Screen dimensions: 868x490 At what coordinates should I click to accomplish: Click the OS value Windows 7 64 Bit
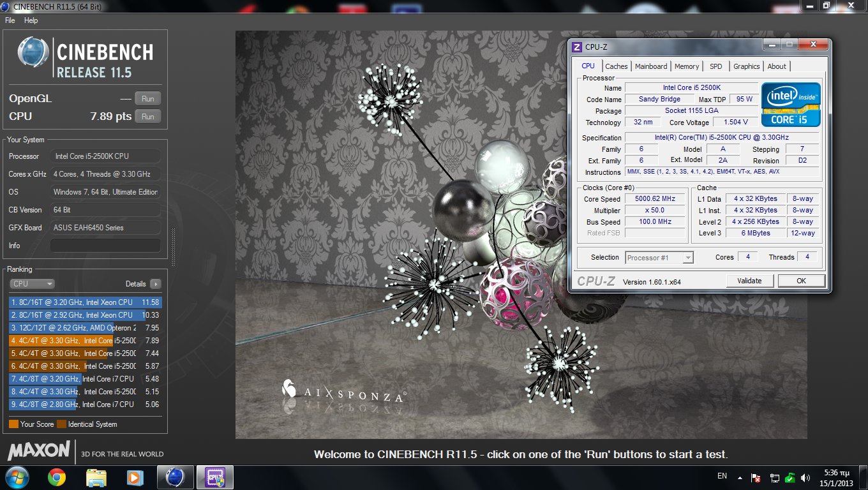point(106,192)
